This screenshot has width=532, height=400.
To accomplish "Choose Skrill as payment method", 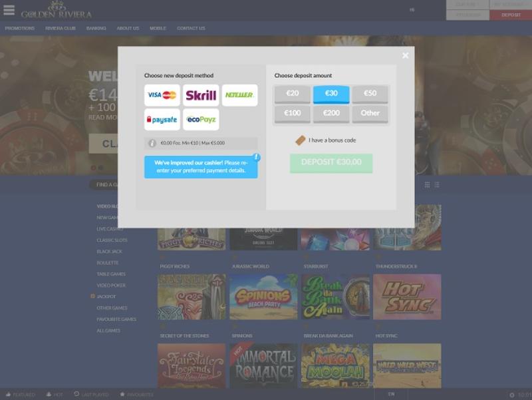I will coord(201,95).
